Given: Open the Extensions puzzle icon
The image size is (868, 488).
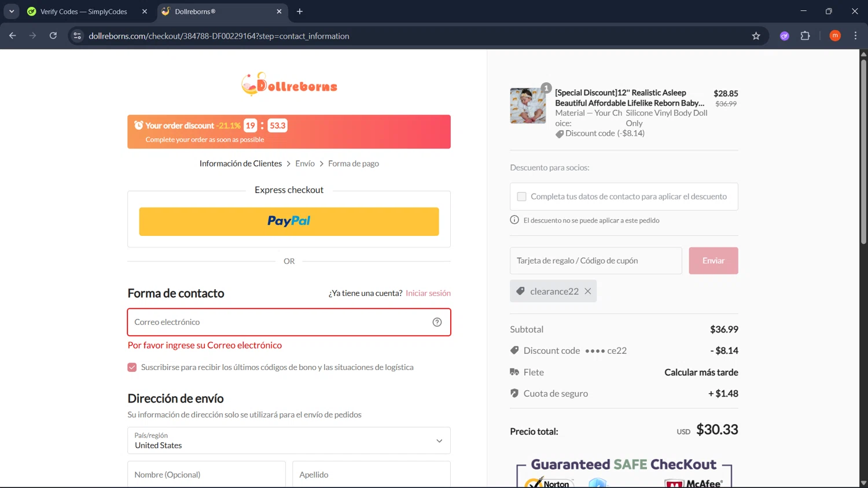Looking at the screenshot, I should [805, 36].
